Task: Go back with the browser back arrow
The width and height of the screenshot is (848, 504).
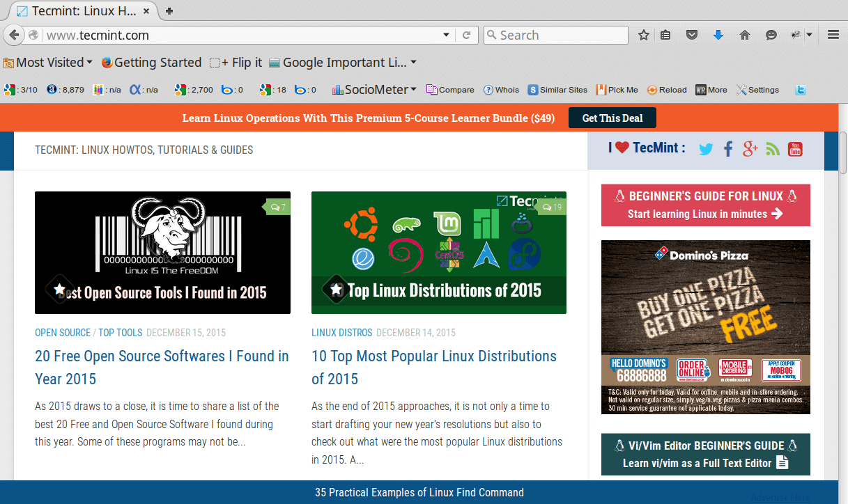Action: [14, 35]
